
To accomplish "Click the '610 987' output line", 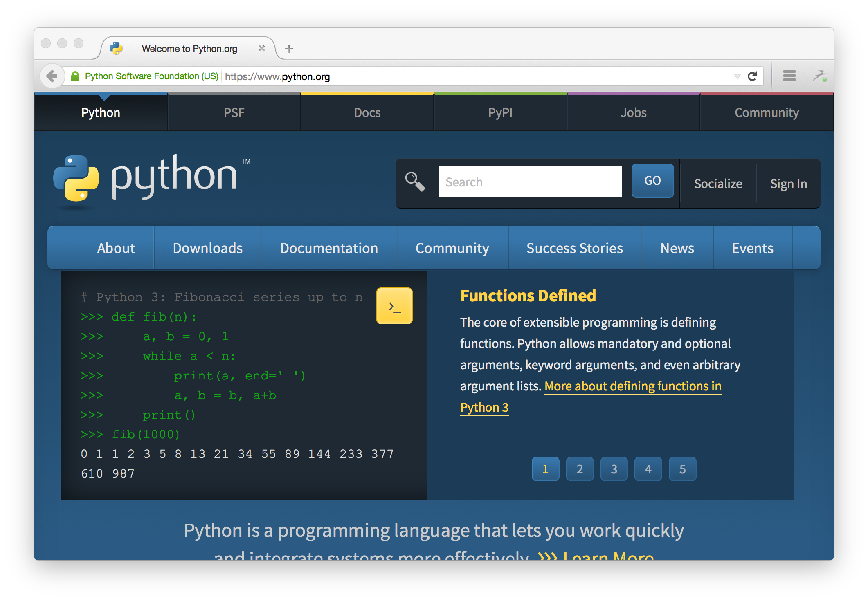I will (x=108, y=473).
